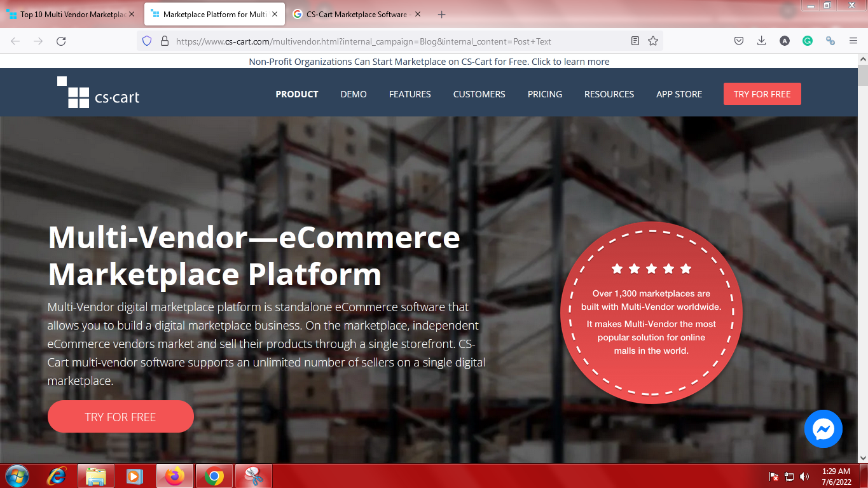Go to APP STORE in navigation
868x488 pixels.
tap(679, 94)
